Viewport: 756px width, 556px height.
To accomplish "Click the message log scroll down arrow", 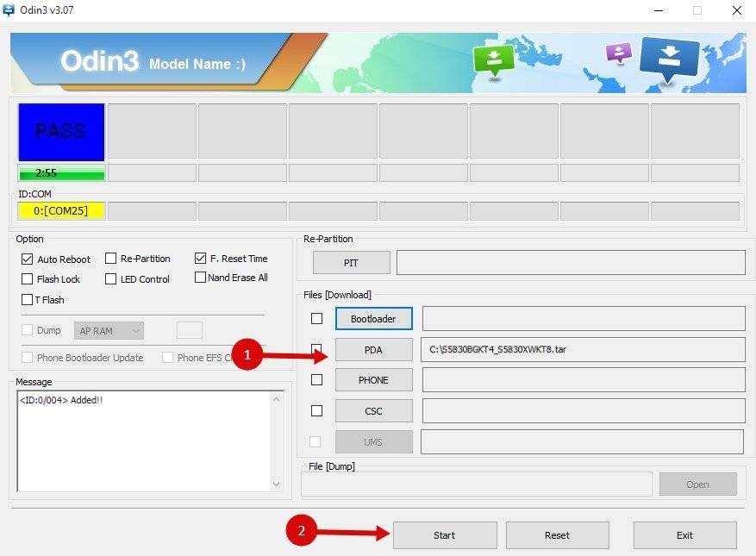I will tap(276, 484).
